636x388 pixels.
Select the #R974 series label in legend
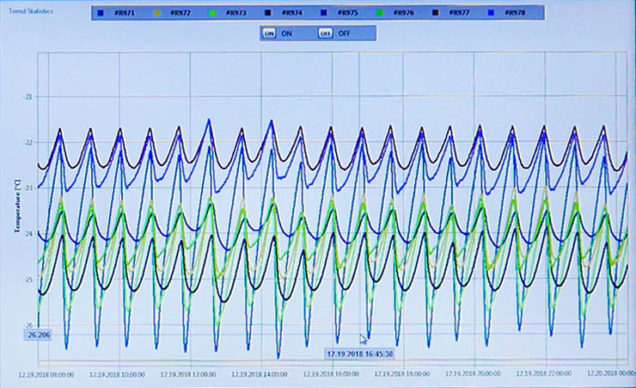click(x=292, y=13)
